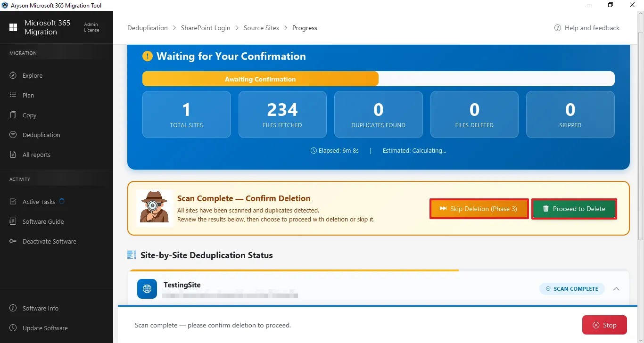Click the detective scan mascot image
Screen dimensions: 644x343
click(x=154, y=208)
